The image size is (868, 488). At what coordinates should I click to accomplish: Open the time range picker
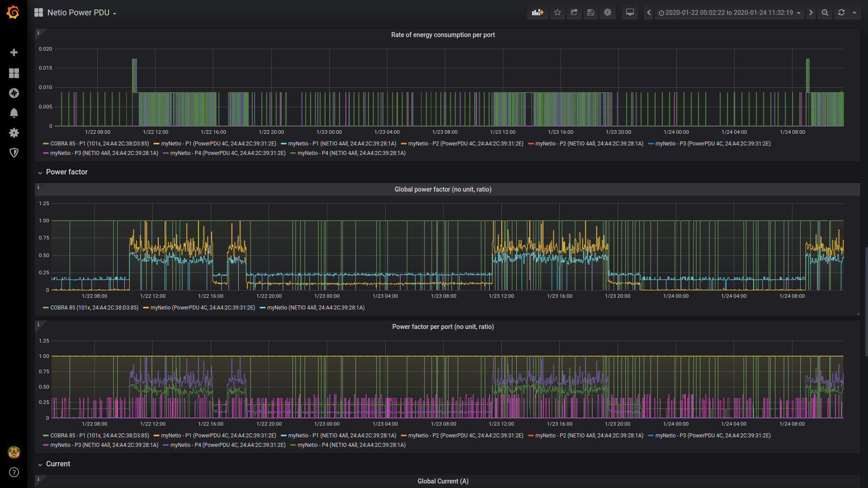pyautogui.click(x=729, y=13)
